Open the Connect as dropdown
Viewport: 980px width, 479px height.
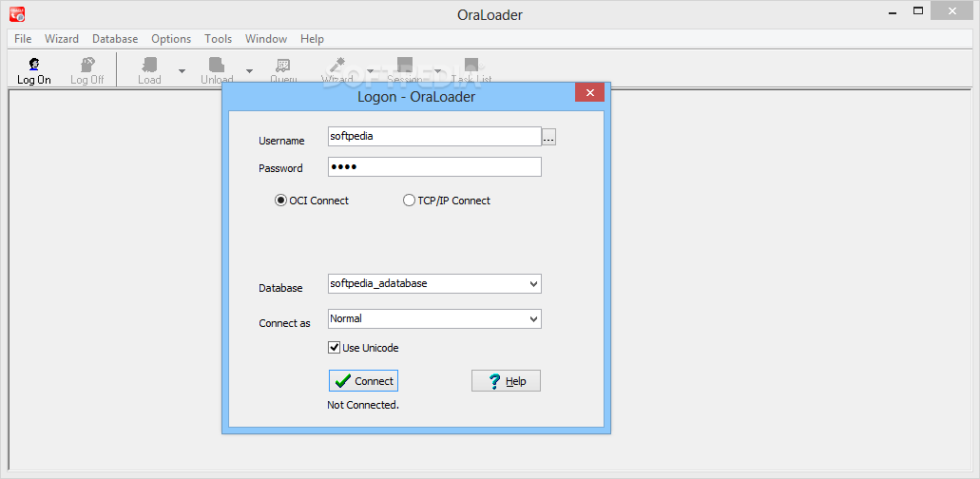534,318
